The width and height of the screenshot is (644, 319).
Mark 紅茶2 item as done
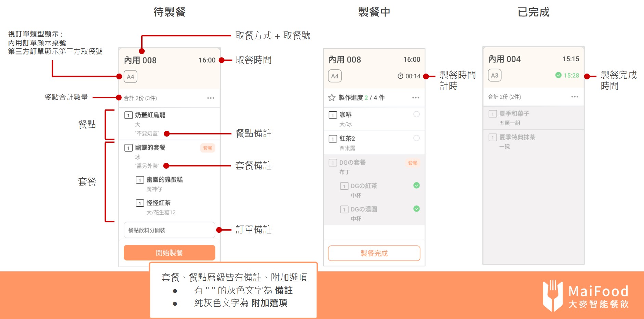pos(416,138)
